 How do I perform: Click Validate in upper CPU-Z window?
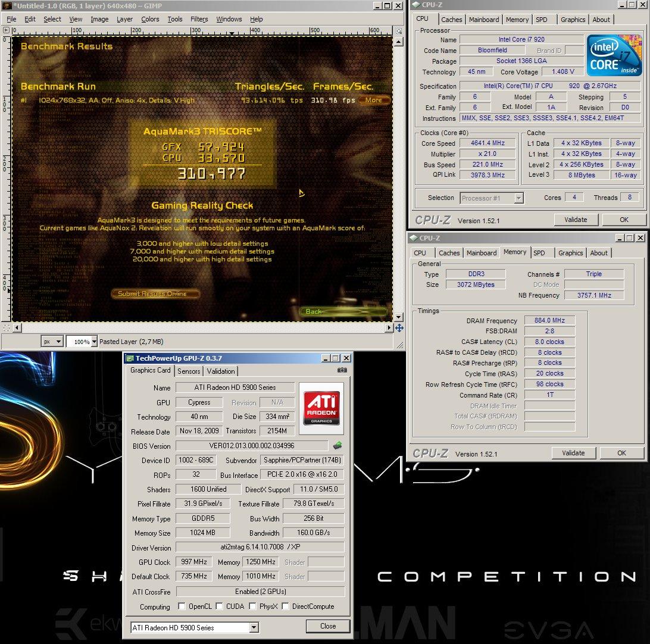click(x=576, y=220)
